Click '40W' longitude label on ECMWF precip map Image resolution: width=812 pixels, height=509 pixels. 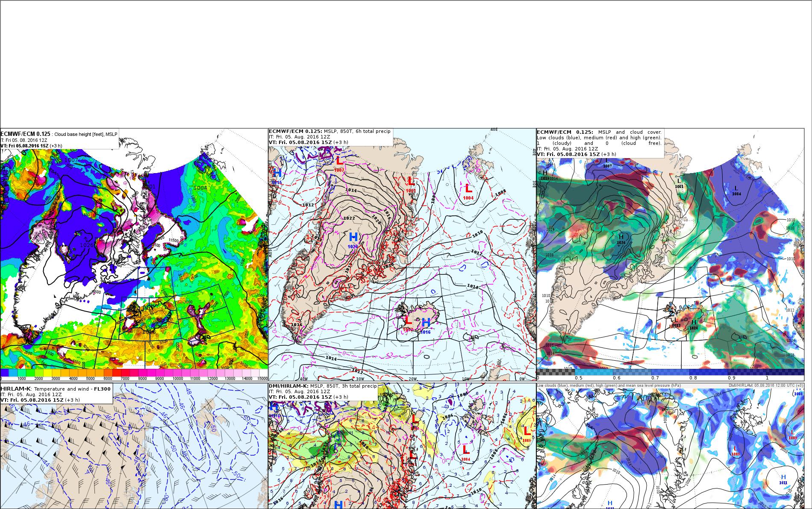tap(304, 379)
